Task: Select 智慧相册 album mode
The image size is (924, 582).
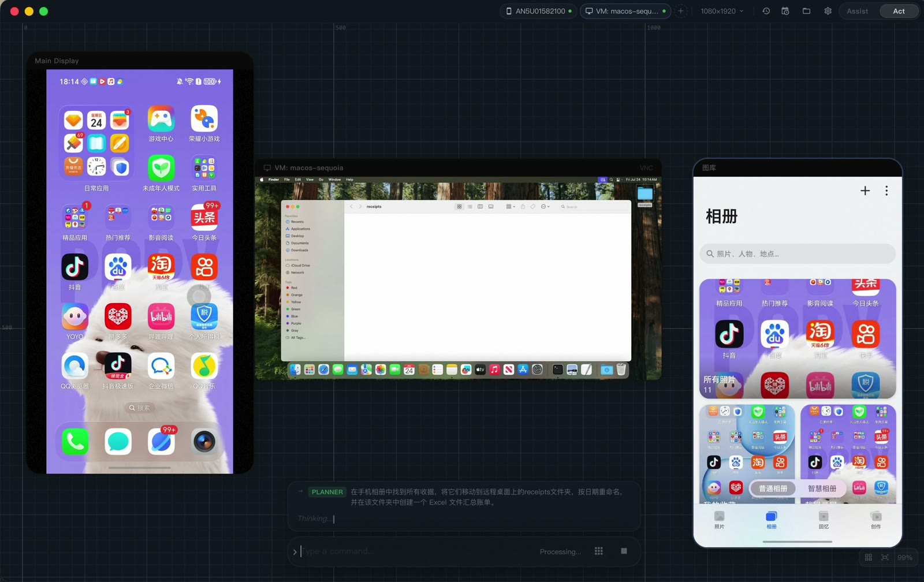Action: [x=822, y=488]
